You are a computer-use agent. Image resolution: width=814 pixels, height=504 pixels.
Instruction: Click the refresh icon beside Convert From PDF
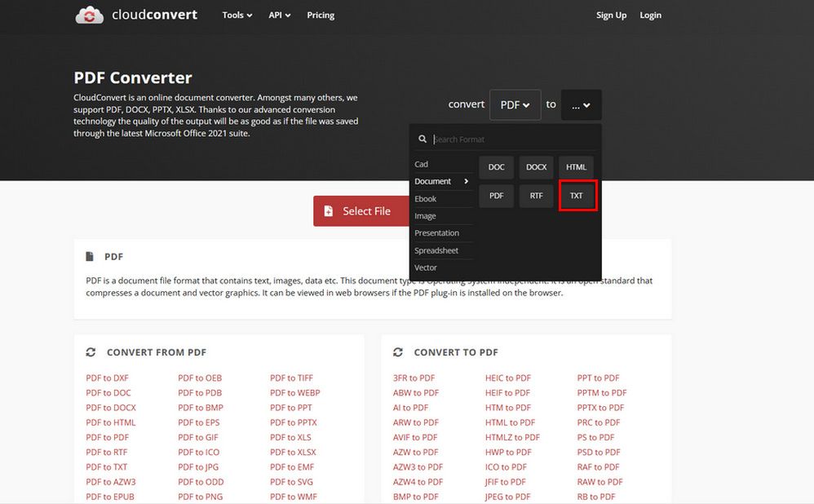point(91,352)
